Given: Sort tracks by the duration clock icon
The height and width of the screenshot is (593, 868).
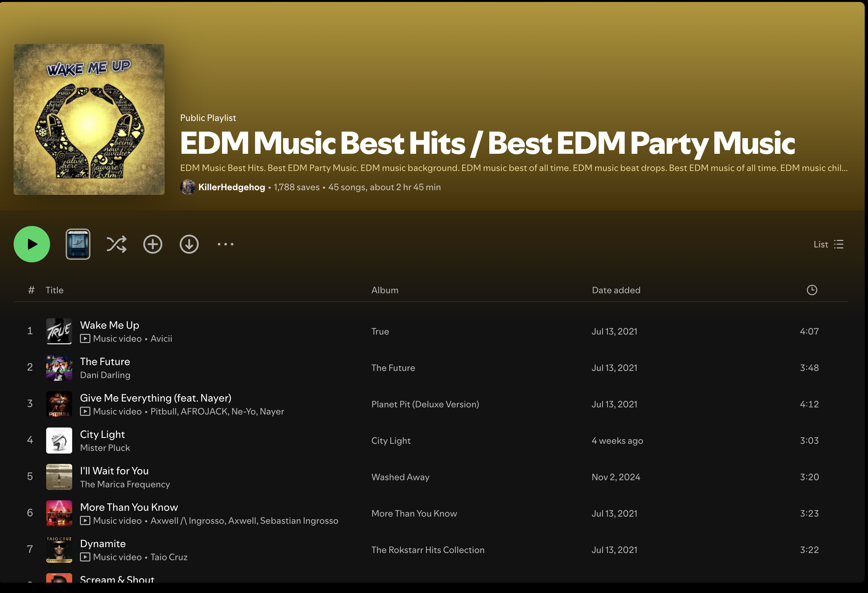Looking at the screenshot, I should tap(812, 290).
